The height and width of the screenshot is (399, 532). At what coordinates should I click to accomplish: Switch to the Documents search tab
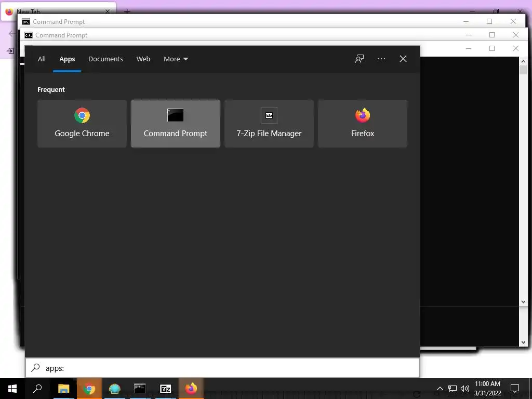tap(105, 59)
